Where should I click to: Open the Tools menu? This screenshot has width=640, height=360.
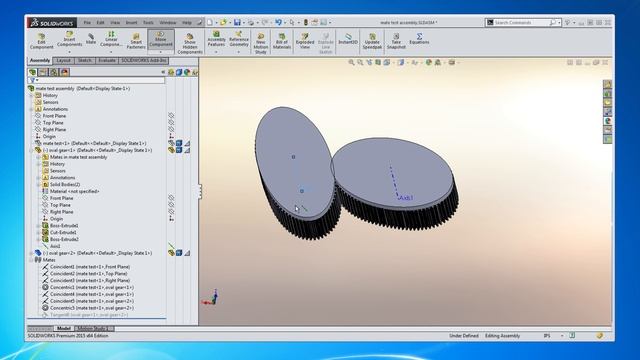point(149,22)
